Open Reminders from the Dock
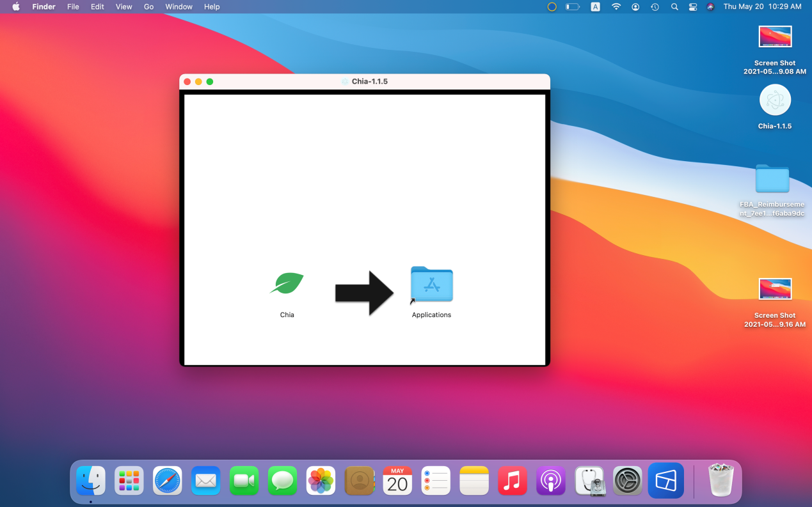The image size is (812, 507). click(436, 481)
